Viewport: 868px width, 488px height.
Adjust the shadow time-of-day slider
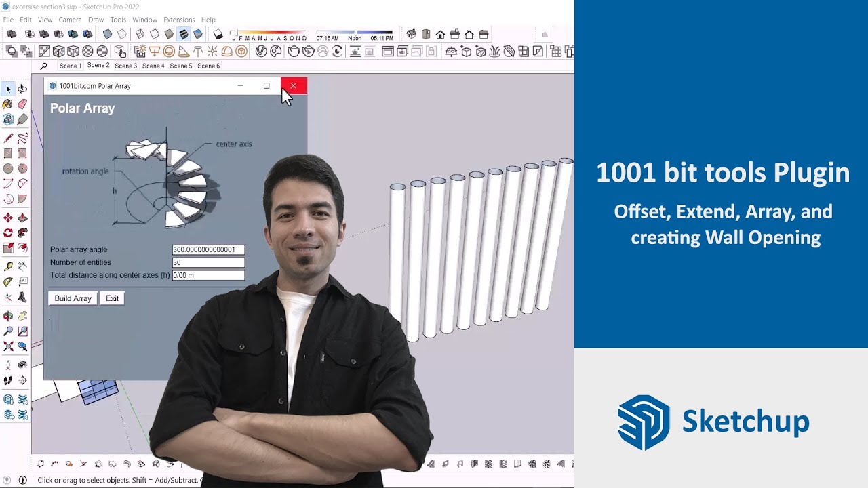(x=355, y=32)
